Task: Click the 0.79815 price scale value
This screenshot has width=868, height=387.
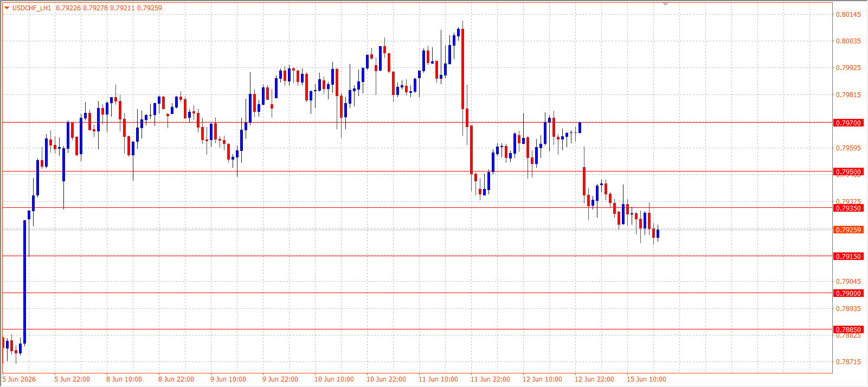Action: [x=848, y=95]
